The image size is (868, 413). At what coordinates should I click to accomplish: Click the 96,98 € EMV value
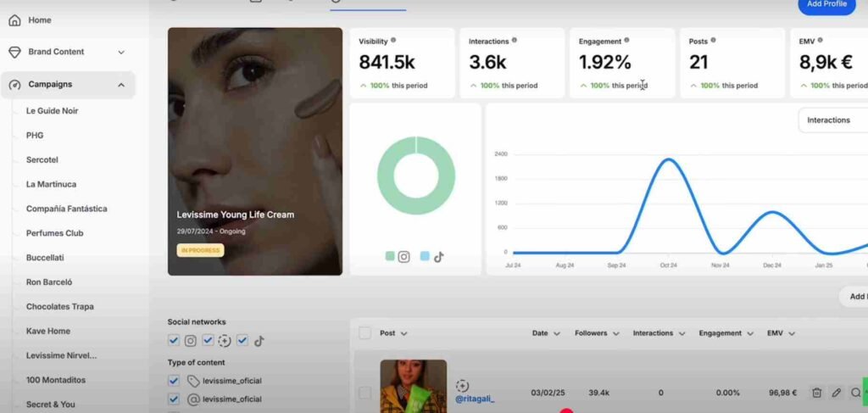pos(782,393)
